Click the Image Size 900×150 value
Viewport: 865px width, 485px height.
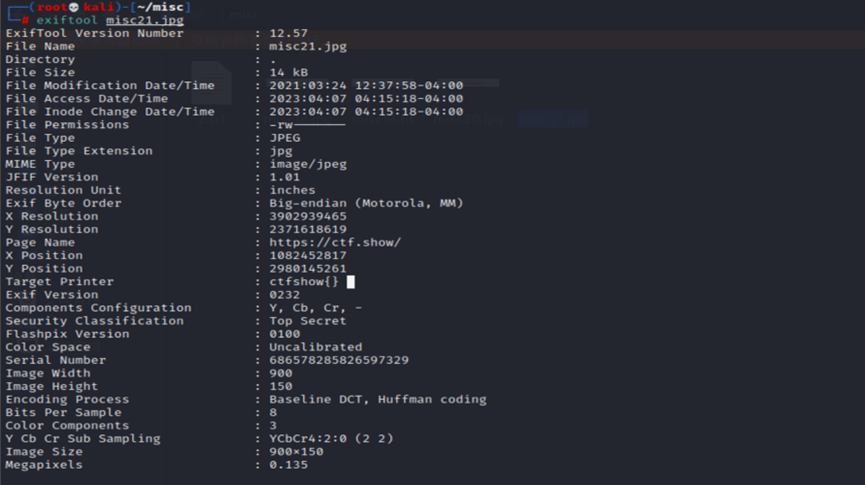(296, 451)
